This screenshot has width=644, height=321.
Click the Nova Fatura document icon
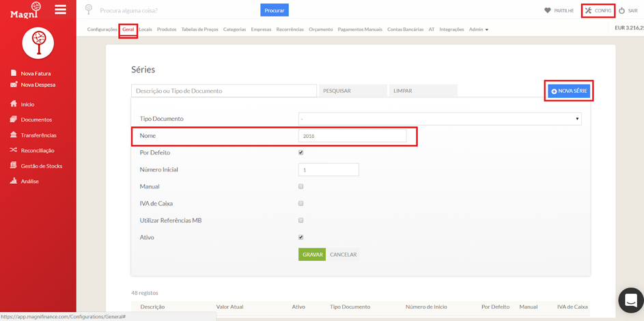click(x=13, y=73)
